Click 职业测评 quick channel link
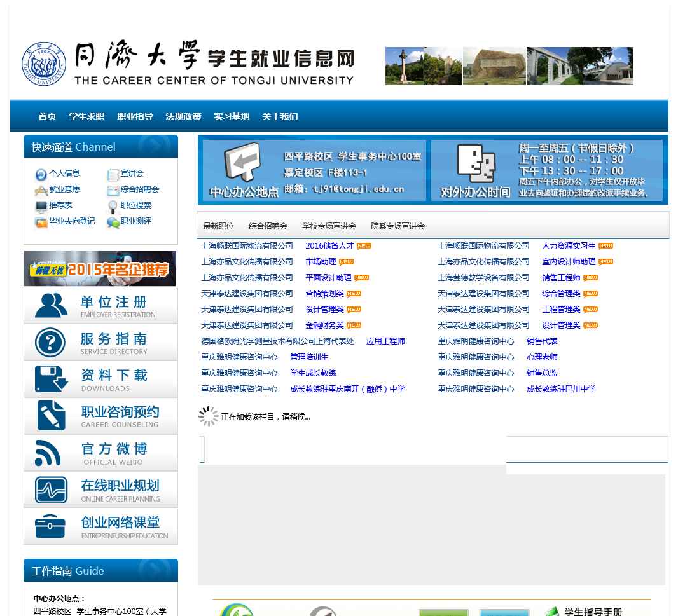The width and height of the screenshot is (678, 616). click(x=135, y=221)
